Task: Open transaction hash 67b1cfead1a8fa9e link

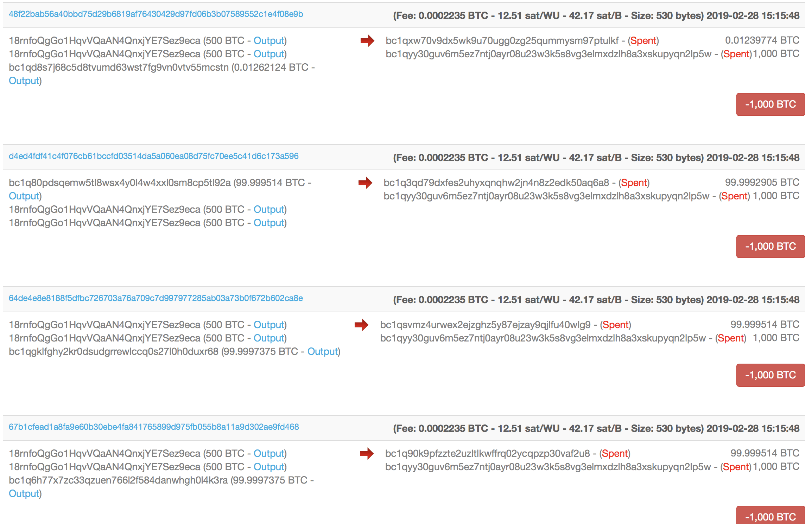Action: 154,427
